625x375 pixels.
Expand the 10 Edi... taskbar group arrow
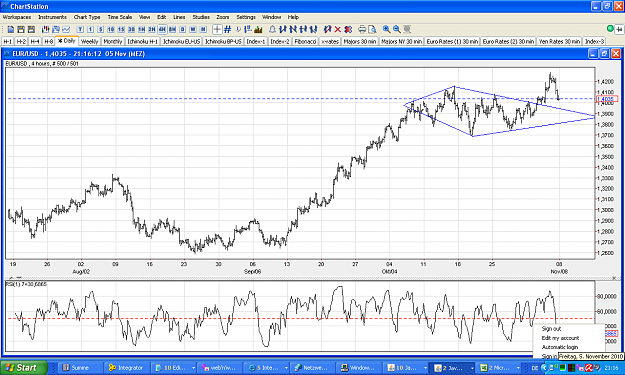(193, 368)
